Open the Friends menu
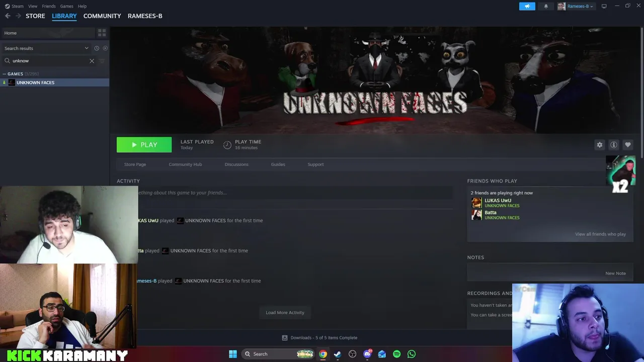 pyautogui.click(x=49, y=6)
